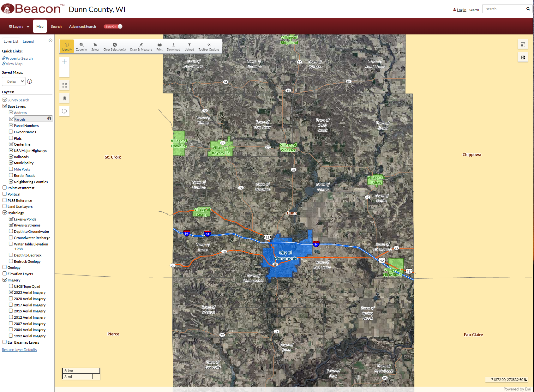Screen dimensions: 534x392
Task: Click the geolocate icon below the map controls
Action: 64,111
